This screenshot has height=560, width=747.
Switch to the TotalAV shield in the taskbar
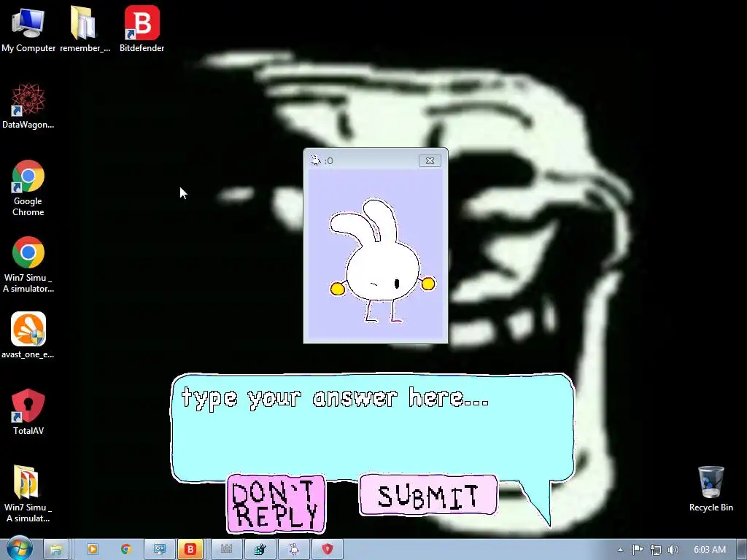pos(328,550)
